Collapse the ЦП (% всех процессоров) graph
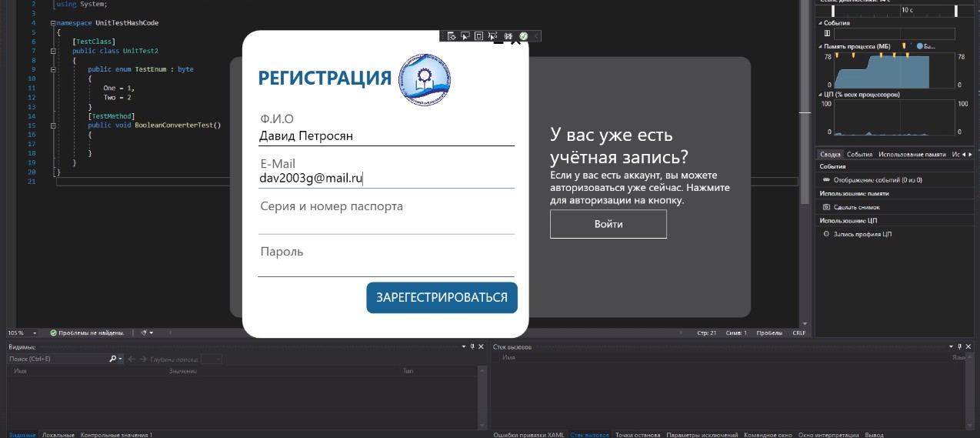Viewport: 980px width, 438px height. pyautogui.click(x=822, y=95)
